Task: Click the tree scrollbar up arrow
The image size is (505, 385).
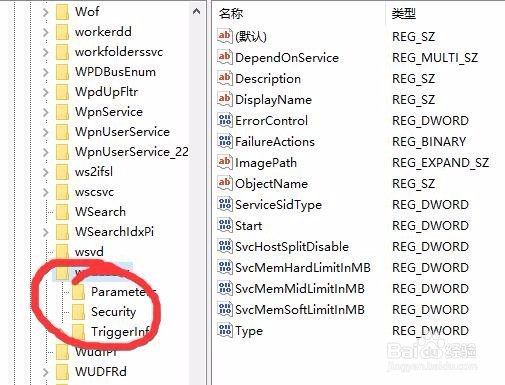Action: tap(197, 12)
